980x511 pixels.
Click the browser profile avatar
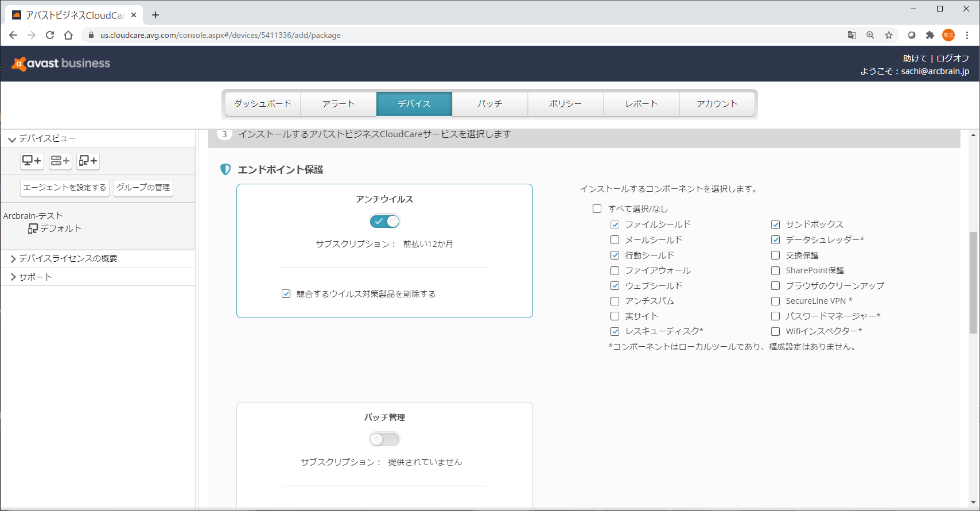[x=948, y=35]
